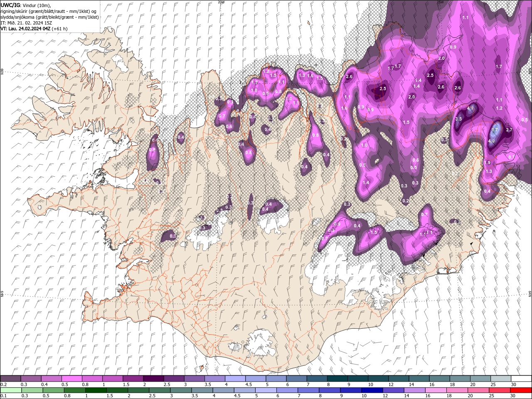Image resolution: width=532 pixels, height=399 pixels.
Task: Select the light gray 25 swatch in the top legend row
Action: point(501,379)
